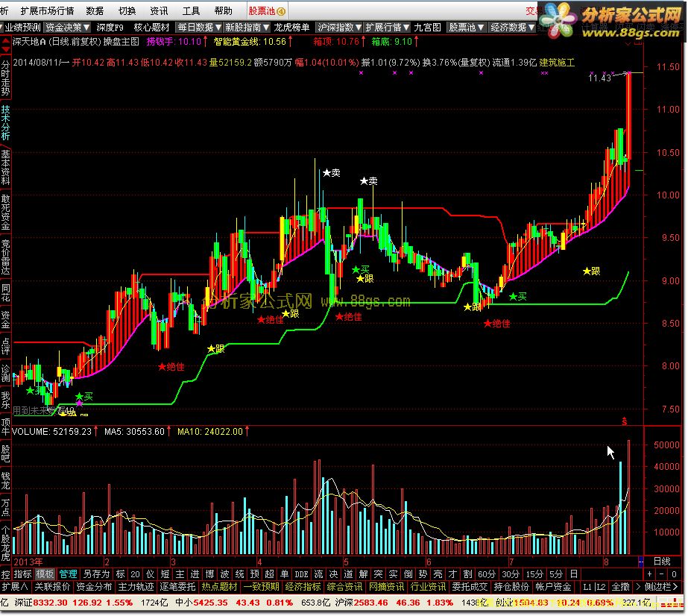Click 核心题材 button
This screenshot has width=688, height=616.
(151, 28)
